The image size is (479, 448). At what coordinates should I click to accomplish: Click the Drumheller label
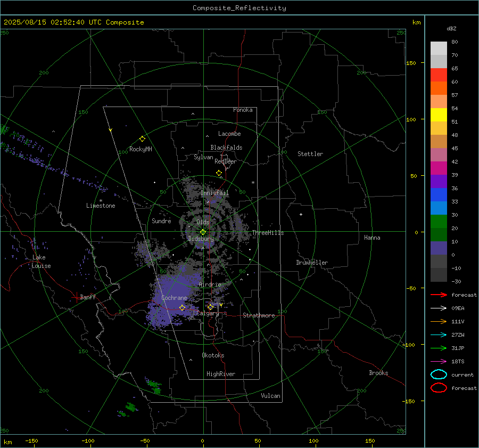point(312,263)
